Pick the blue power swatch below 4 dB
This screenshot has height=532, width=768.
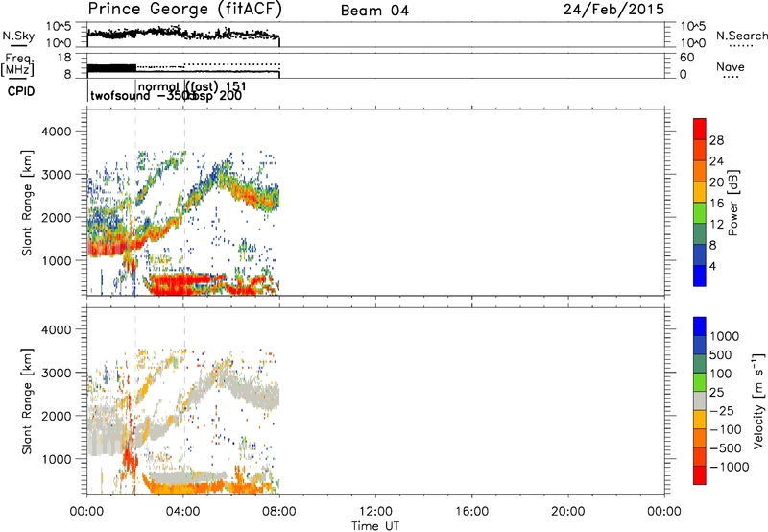[700, 276]
